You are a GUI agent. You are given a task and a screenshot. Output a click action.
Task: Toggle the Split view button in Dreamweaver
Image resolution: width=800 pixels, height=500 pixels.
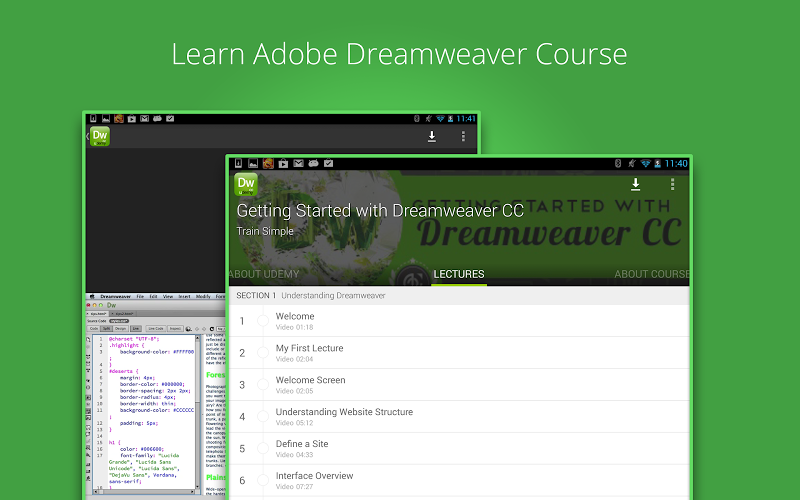point(107,329)
